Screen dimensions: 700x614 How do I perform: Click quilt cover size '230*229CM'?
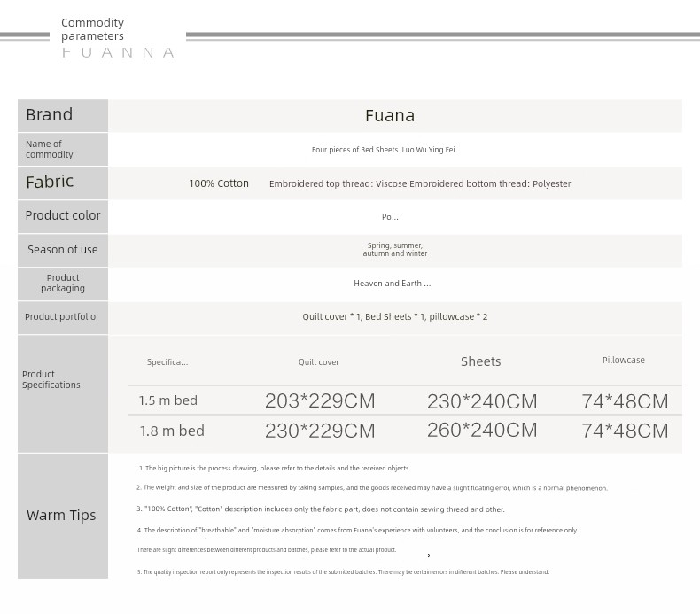pyautogui.click(x=320, y=431)
